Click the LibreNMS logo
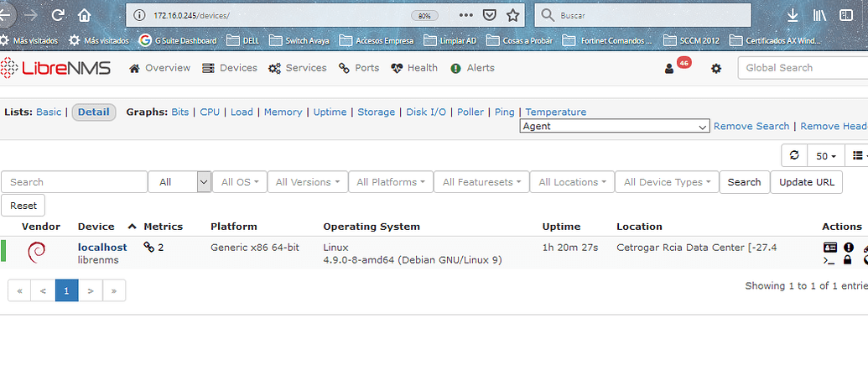The image size is (868, 376). [x=55, y=68]
